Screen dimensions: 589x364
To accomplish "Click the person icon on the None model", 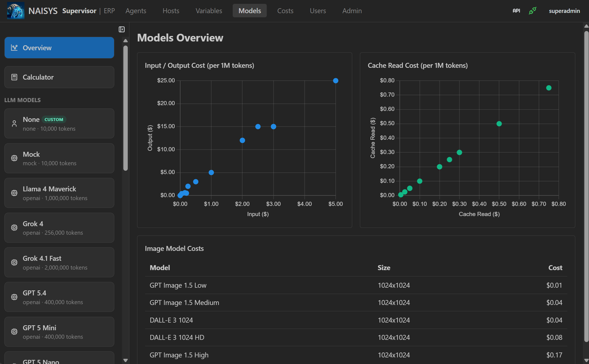I will coord(14,123).
